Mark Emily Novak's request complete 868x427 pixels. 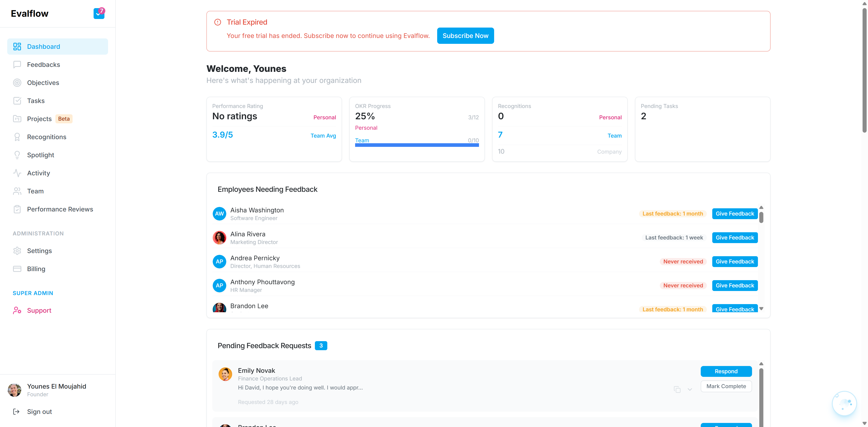(726, 386)
